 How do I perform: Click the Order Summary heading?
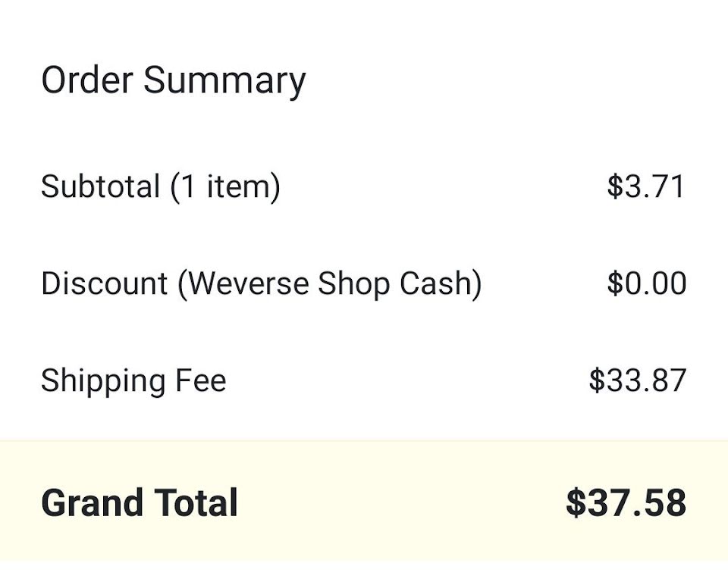[173, 80]
